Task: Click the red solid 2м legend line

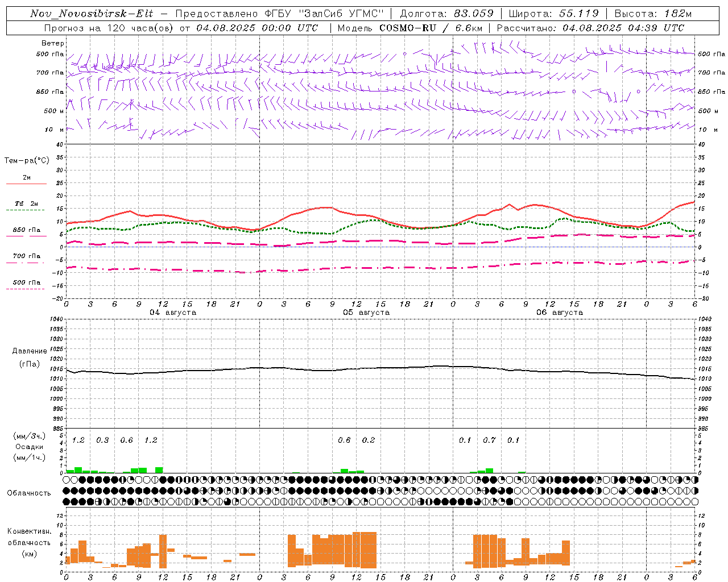Action: click(26, 184)
